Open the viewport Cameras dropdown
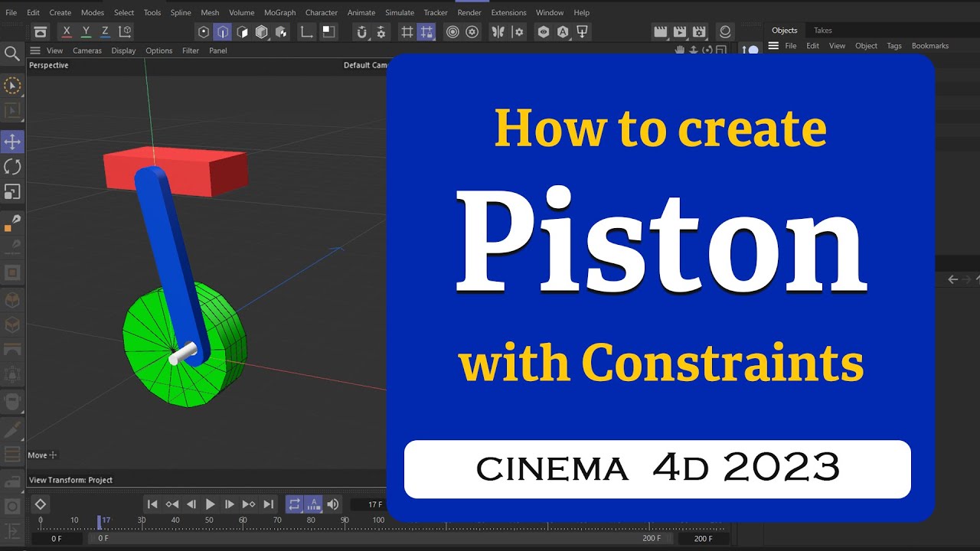980x551 pixels. [x=87, y=51]
